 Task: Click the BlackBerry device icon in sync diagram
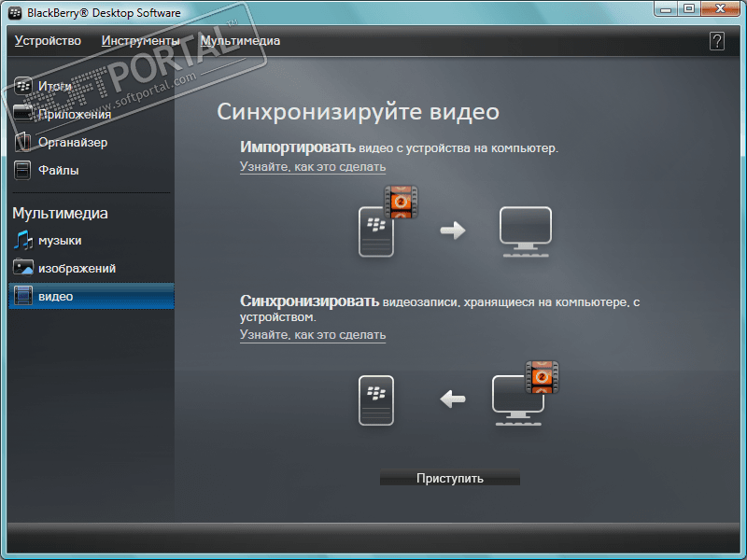click(376, 400)
